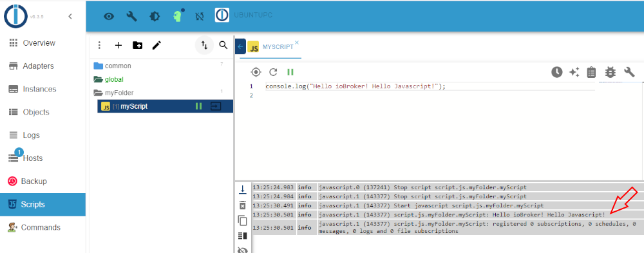Viewport: 644px width, 253px height.
Task: Copy the log with the copy icon
Action: tap(242, 220)
